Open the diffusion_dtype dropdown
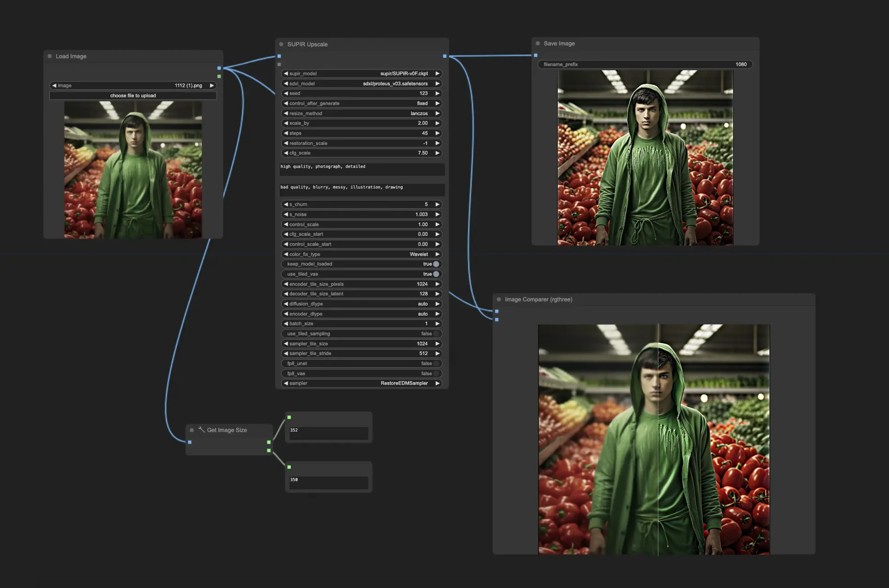The image size is (889, 588). click(362, 304)
